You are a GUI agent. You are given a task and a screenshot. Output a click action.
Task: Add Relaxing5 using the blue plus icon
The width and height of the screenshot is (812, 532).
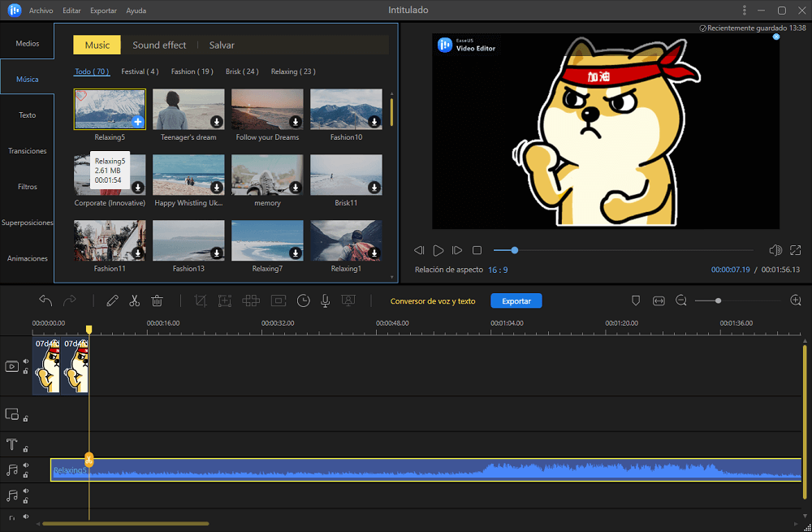[x=138, y=122]
